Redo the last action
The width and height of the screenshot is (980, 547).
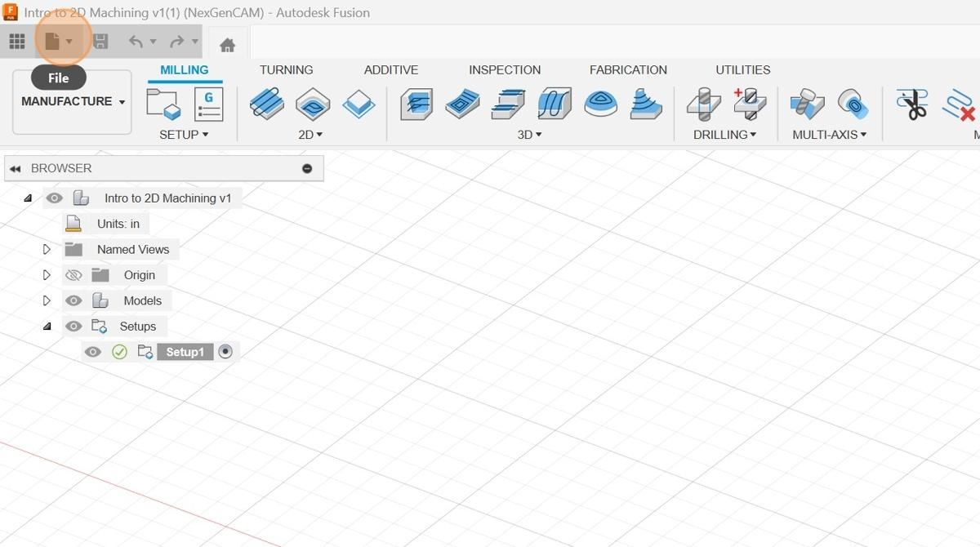pyautogui.click(x=176, y=42)
